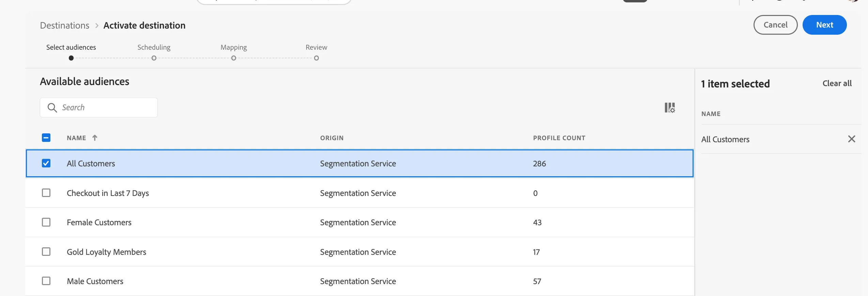This screenshot has height=296, width=868.
Task: Open the column settings icon
Action: coord(670,108)
